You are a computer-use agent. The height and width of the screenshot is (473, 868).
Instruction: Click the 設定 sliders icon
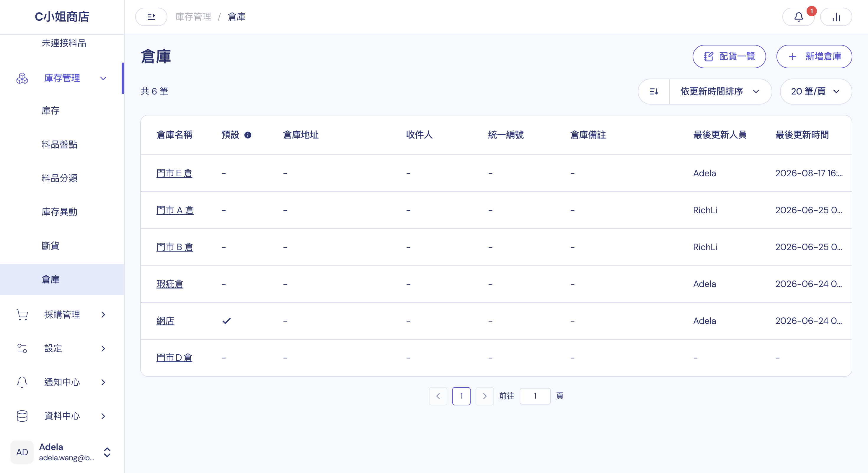pos(22,348)
